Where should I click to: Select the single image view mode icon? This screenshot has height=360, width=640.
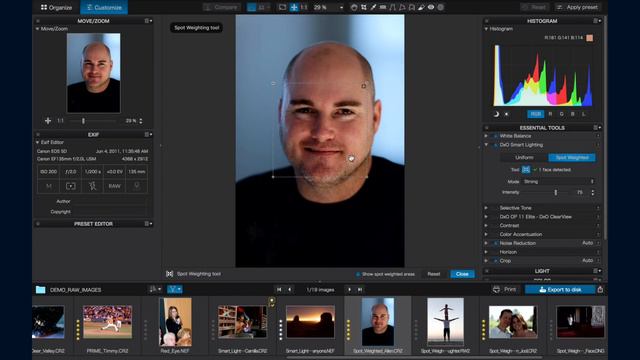point(251,7)
